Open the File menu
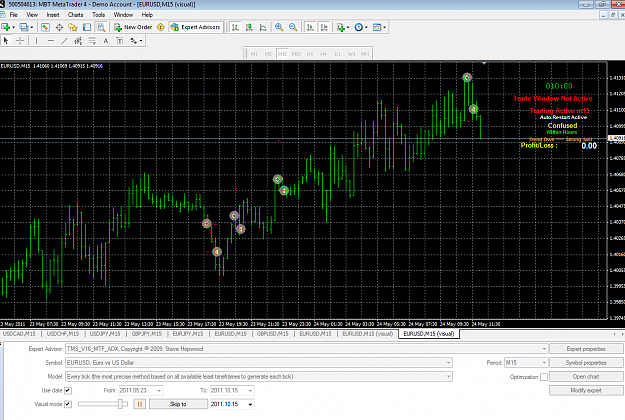The height and width of the screenshot is (420, 625). [x=14, y=15]
